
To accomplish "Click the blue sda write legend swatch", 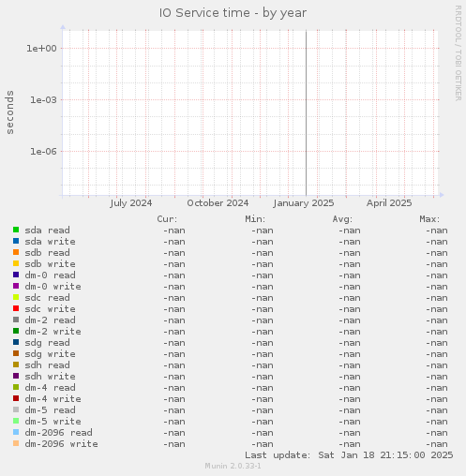I will [16, 241].
